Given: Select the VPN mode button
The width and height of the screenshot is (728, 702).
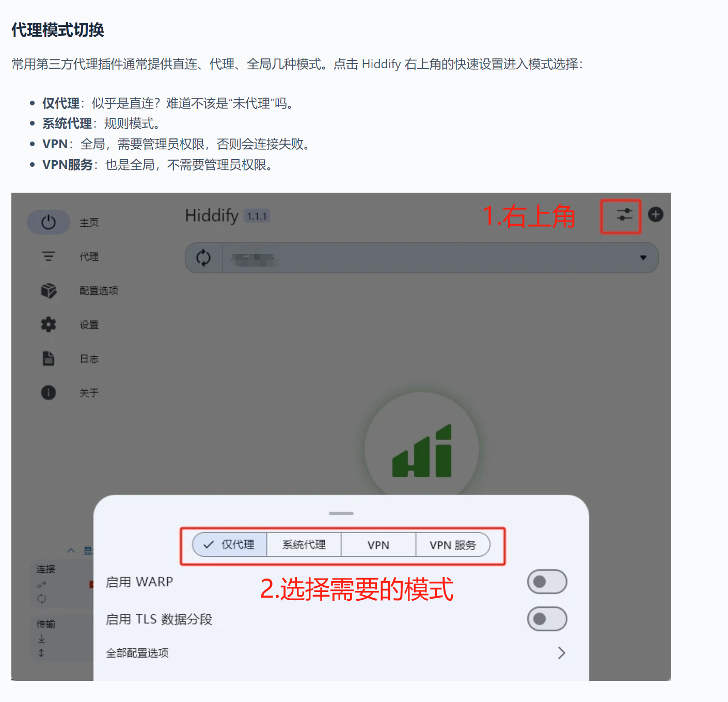Looking at the screenshot, I should click(x=378, y=545).
